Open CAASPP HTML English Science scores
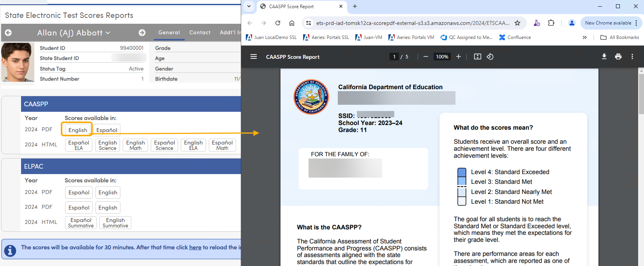The image size is (644, 266). pyautogui.click(x=108, y=145)
